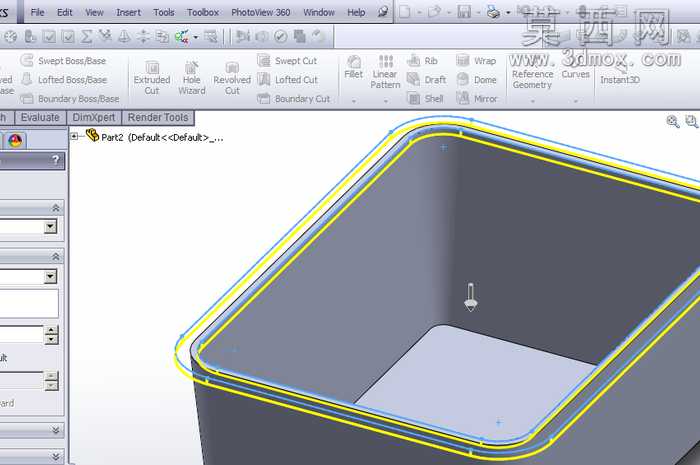
Task: Expand the dropdown arrow under Reference Geometry
Action: (x=532, y=101)
